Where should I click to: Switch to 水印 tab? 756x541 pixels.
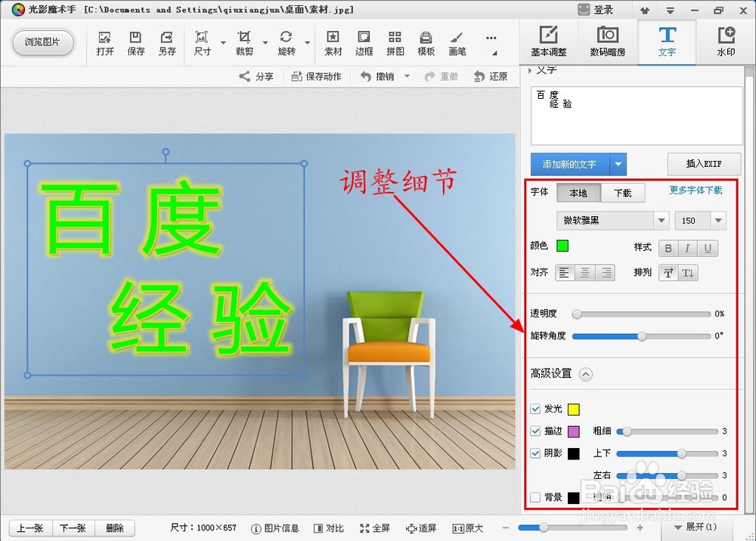726,42
